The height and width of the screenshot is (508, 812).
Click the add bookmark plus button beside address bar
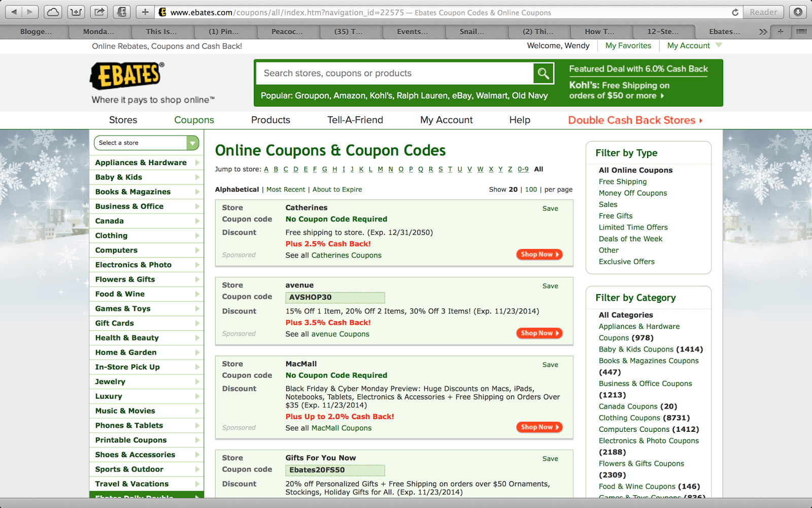[x=145, y=12]
